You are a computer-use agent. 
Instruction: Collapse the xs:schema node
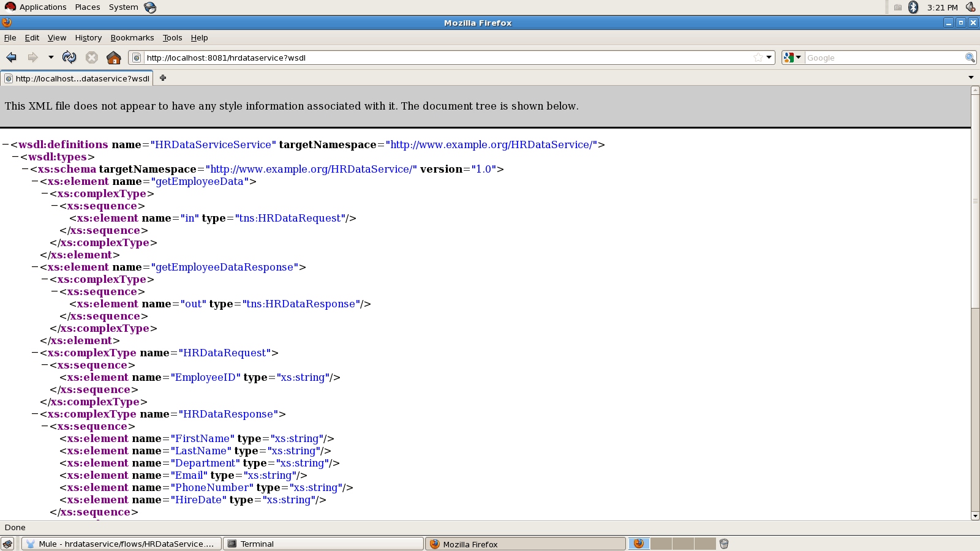tap(25, 169)
